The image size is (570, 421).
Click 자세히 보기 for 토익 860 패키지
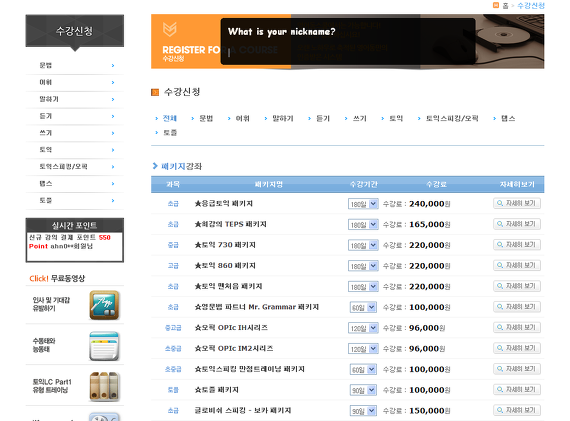coord(517,265)
